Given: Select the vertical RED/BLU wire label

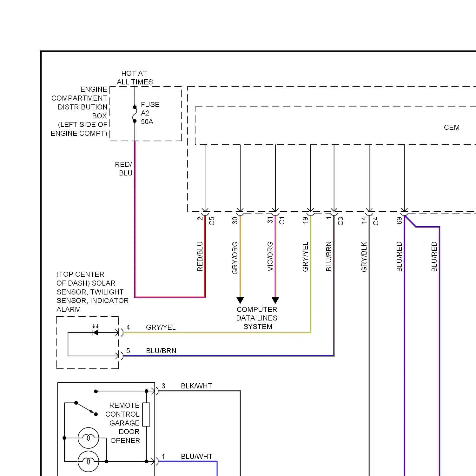Looking at the screenshot, I should (x=200, y=256).
